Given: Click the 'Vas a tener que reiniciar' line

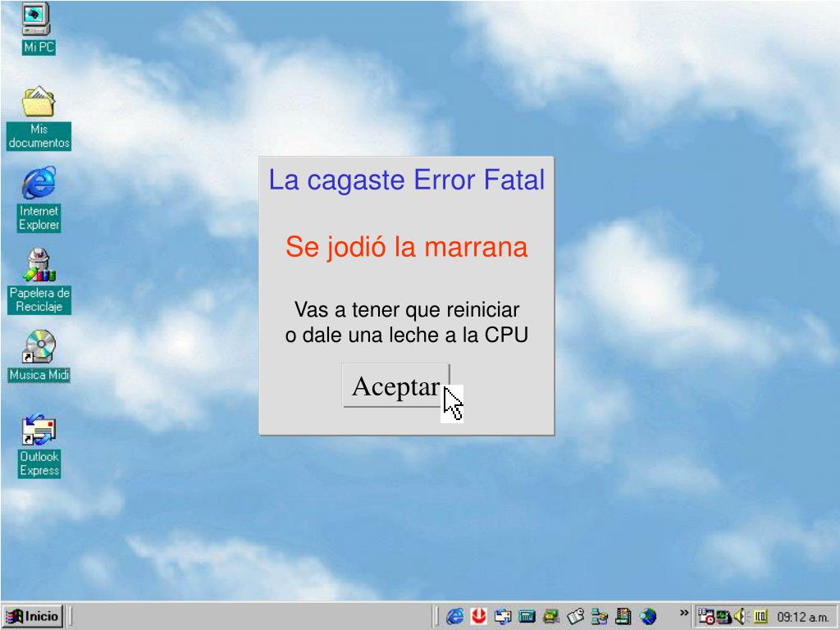Looking at the screenshot, I should pos(407,309).
